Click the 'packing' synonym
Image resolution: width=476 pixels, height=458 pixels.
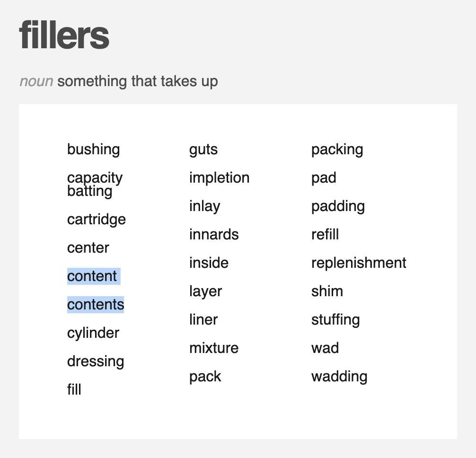tap(337, 150)
